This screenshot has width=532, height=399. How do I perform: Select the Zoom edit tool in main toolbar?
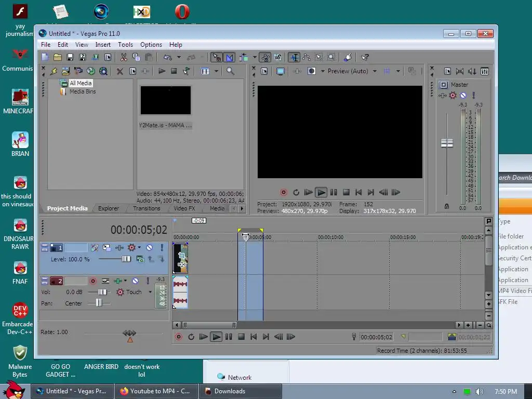331,57
